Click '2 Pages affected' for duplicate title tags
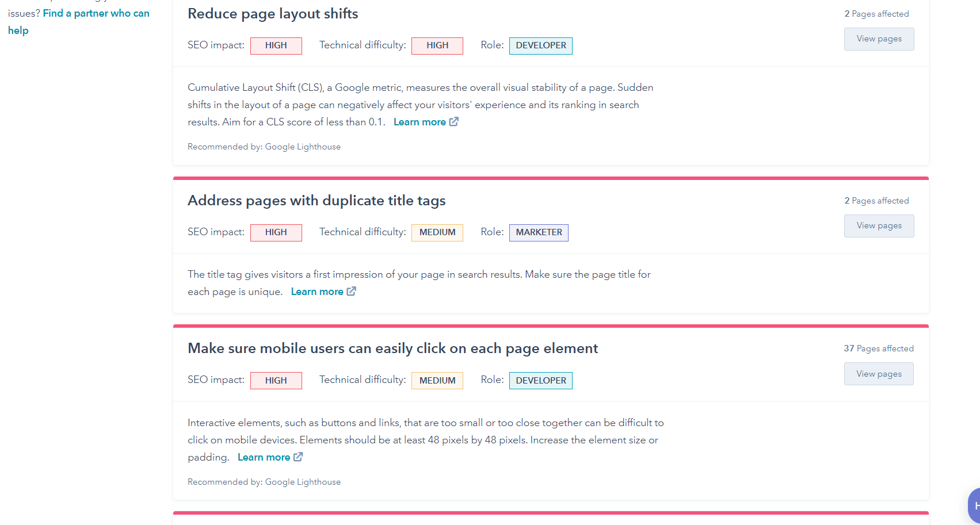Viewport: 980px width, 525px height. click(x=876, y=201)
